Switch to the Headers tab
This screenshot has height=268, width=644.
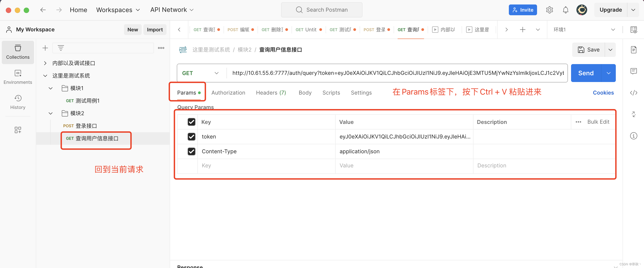coord(271,92)
